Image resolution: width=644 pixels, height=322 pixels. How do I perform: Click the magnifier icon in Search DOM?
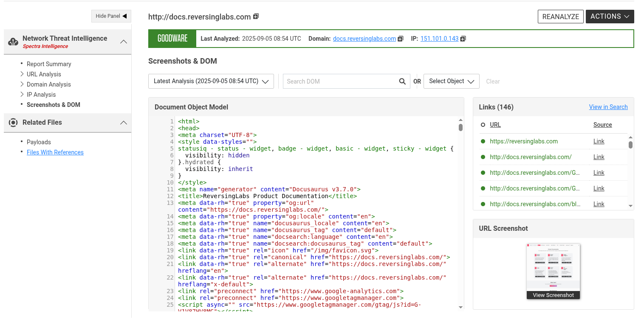click(402, 81)
